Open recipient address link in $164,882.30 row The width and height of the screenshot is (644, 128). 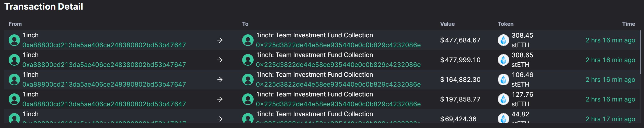coord(338,84)
